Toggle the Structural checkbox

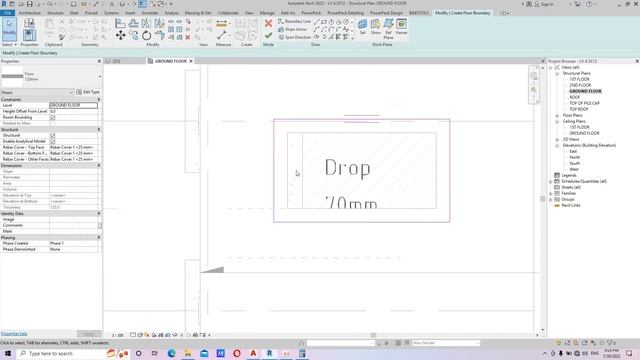click(52, 135)
